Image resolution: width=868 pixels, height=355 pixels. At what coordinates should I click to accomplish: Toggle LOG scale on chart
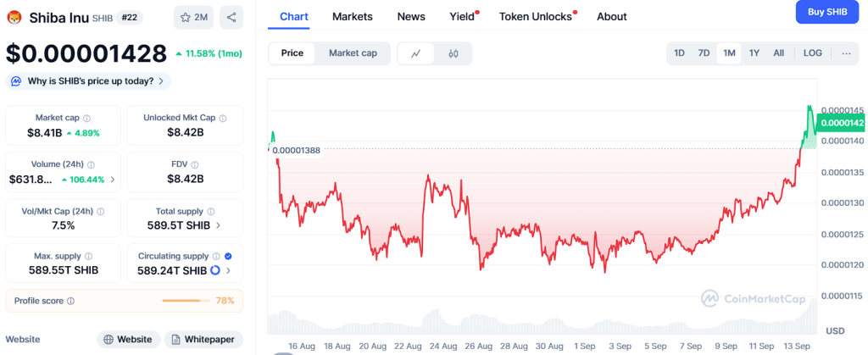point(813,53)
